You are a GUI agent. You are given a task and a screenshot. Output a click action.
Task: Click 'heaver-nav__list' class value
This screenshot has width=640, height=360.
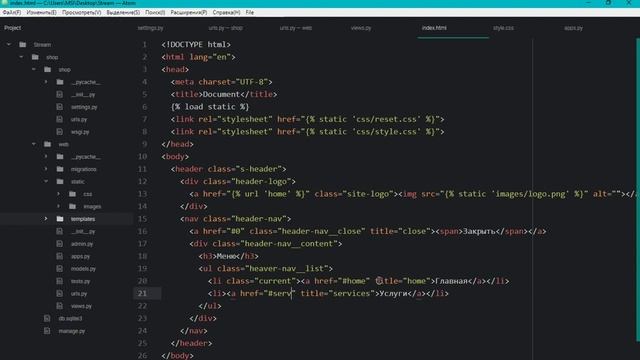click(287, 269)
